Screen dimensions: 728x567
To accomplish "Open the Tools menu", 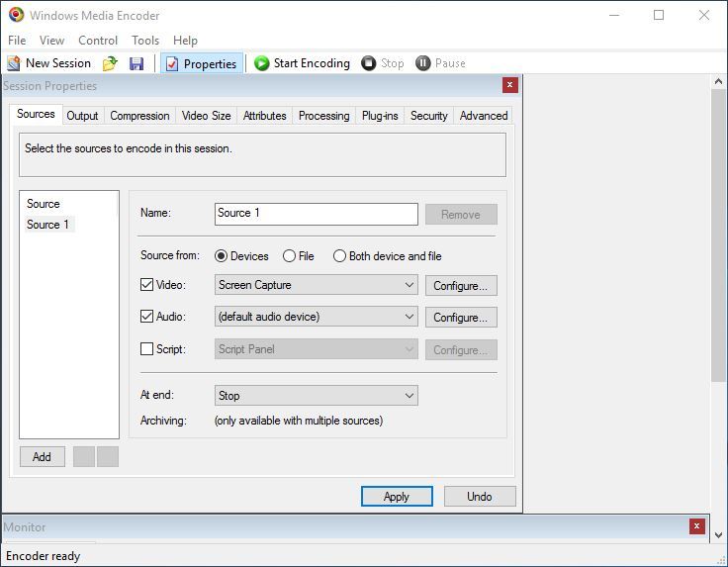I will point(145,41).
